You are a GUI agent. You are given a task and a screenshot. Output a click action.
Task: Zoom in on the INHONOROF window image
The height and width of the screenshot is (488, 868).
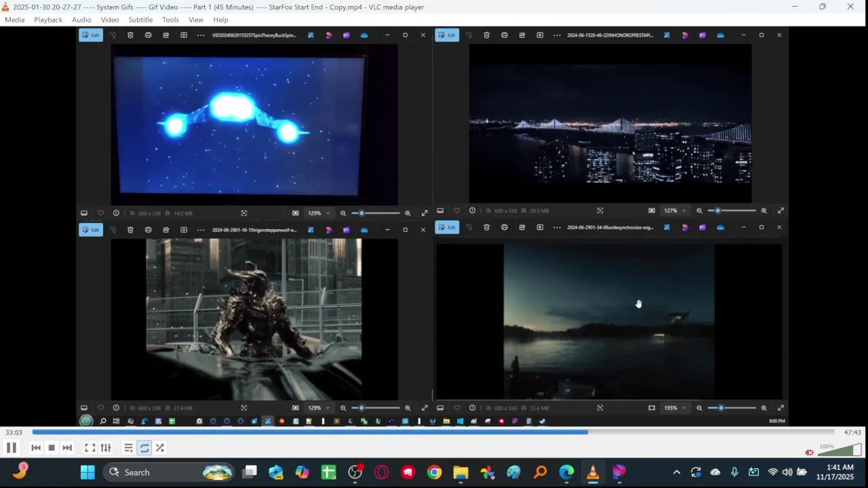tap(764, 211)
